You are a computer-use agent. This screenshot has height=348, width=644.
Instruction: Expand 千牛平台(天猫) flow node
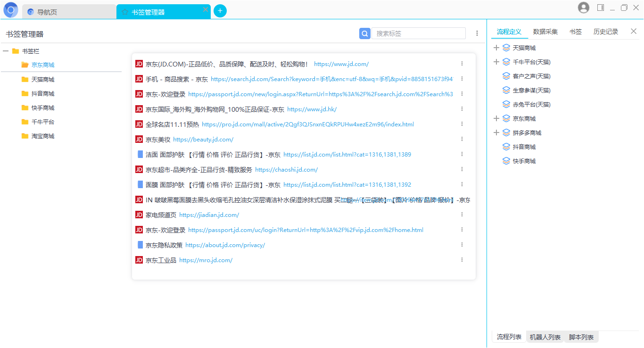tap(496, 62)
